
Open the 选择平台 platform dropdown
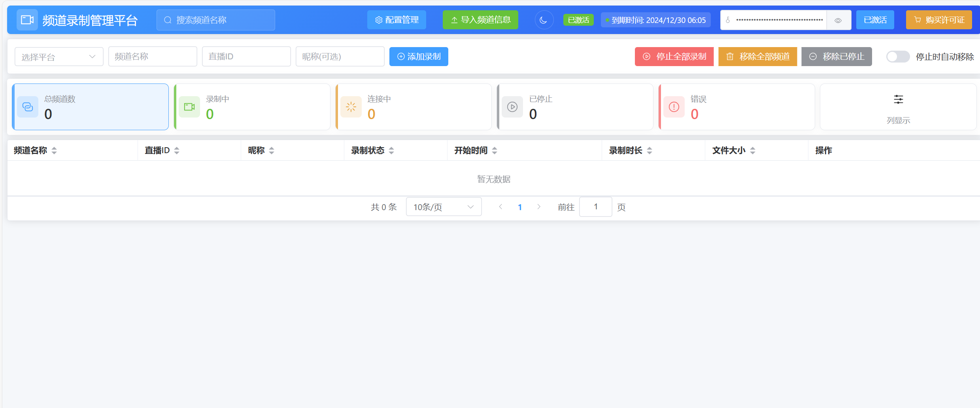click(59, 57)
